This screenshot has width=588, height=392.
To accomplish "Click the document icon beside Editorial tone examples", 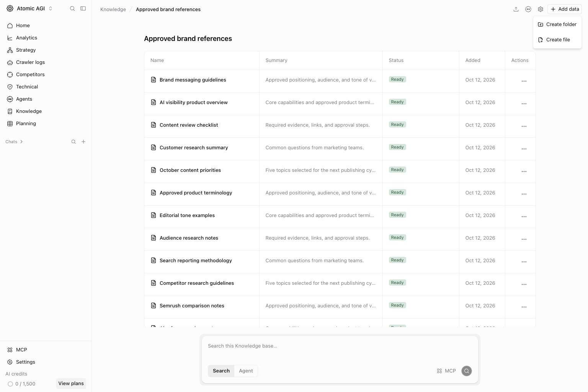I will pos(154,215).
